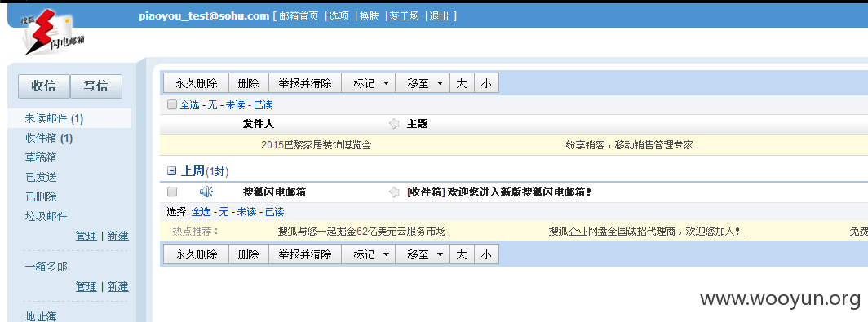Click 管理 under the folder list
868x322 pixels.
coord(86,236)
